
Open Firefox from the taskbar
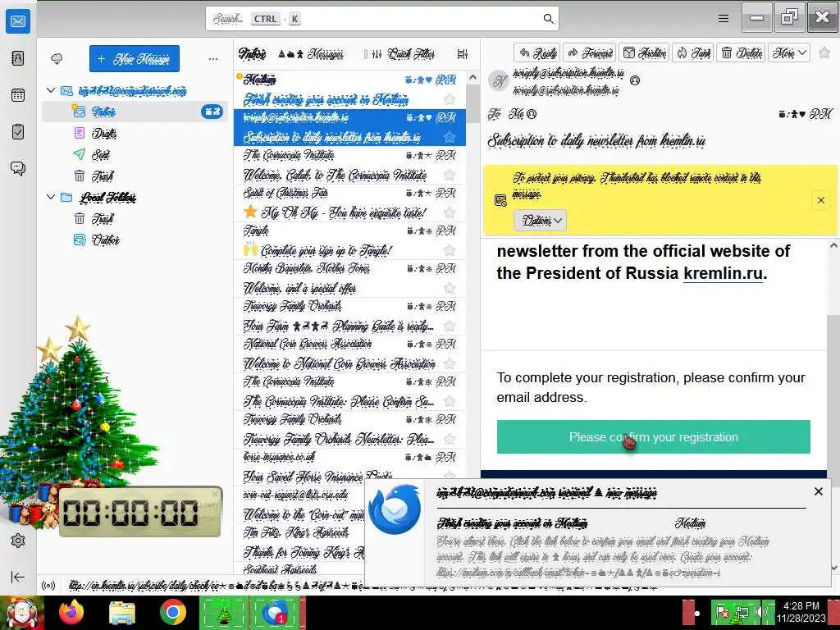[x=72, y=612]
